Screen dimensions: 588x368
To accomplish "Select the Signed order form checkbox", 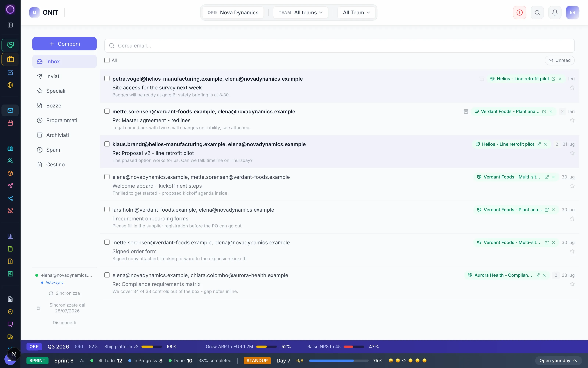I will [107, 242].
